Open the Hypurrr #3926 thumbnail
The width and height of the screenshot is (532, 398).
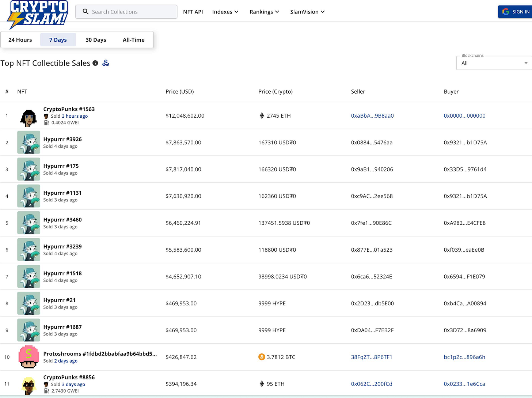point(28,143)
